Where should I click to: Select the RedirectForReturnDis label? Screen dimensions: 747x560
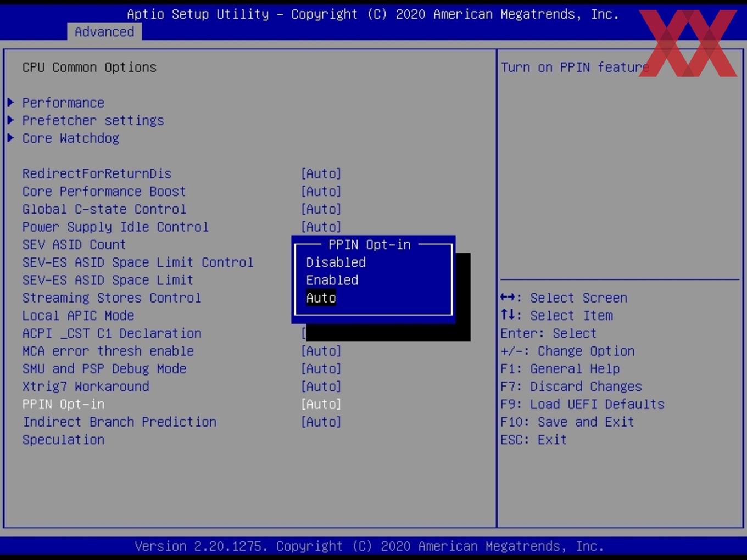coord(97,173)
